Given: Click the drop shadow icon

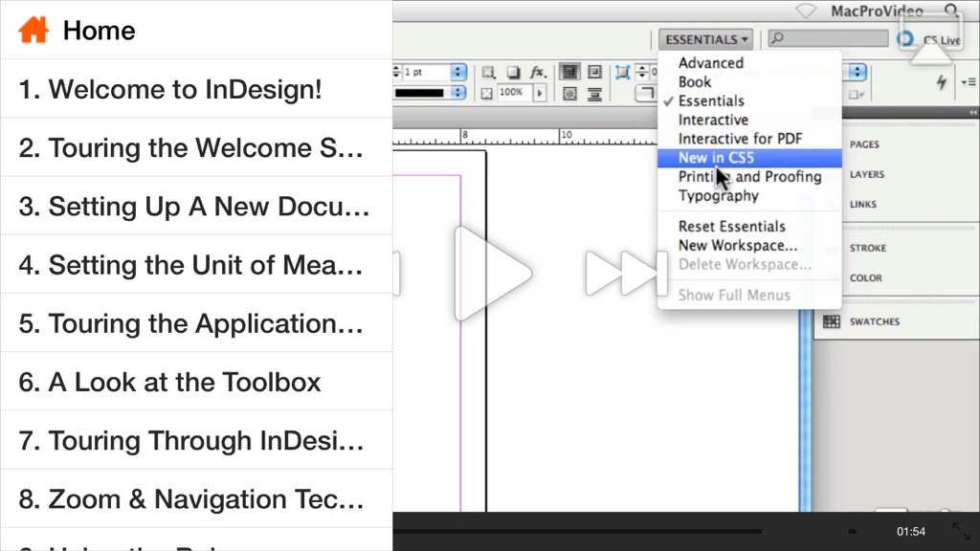Looking at the screenshot, I should [513, 73].
